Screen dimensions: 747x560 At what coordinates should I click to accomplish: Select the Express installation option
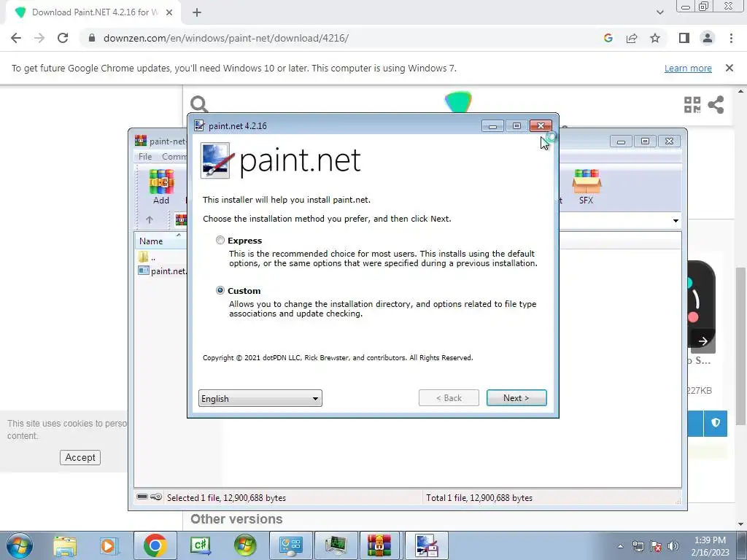tap(220, 241)
